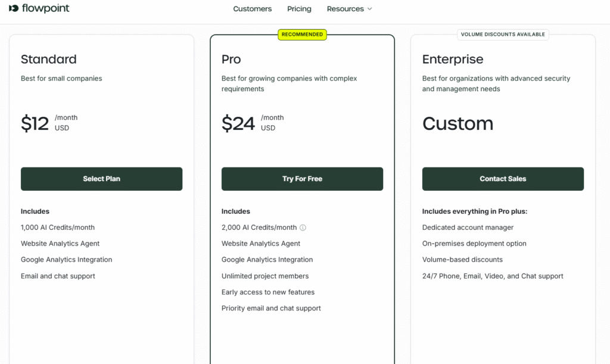Click 'Email and chat support' feature

58,276
